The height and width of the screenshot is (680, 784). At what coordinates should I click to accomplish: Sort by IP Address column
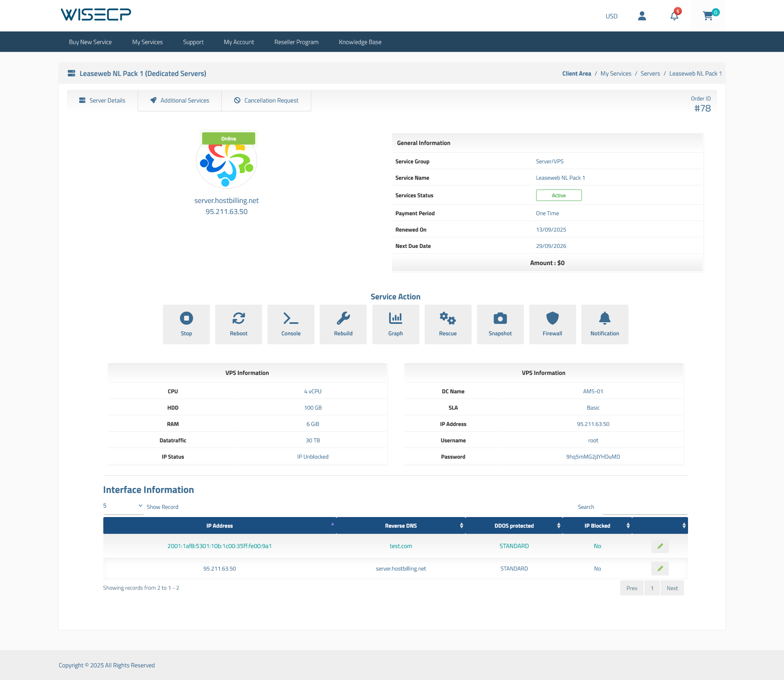click(x=220, y=526)
